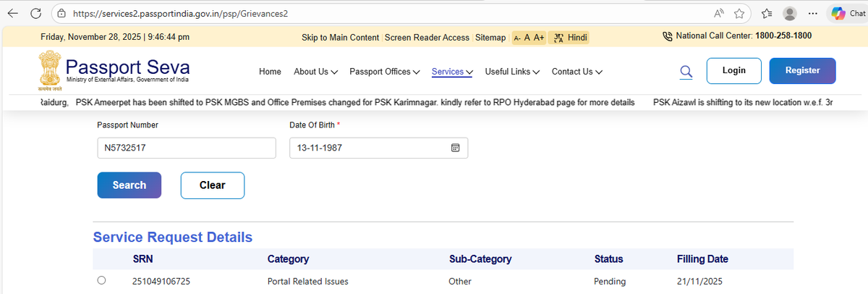This screenshot has width=868, height=294.
Task: Click Skip to Main Content link
Action: coord(340,38)
